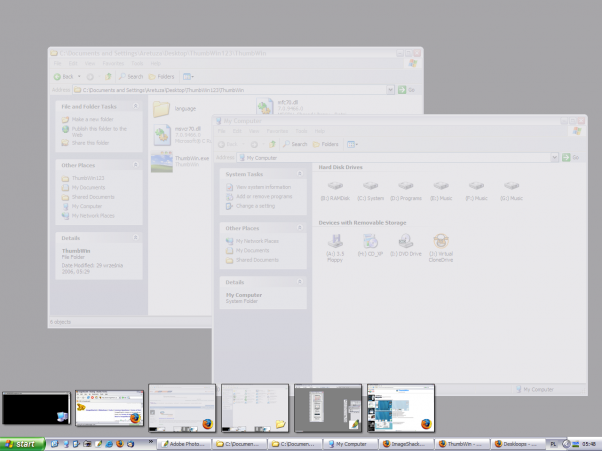Open the language folder icon
This screenshot has width=602, height=451.
(x=163, y=108)
